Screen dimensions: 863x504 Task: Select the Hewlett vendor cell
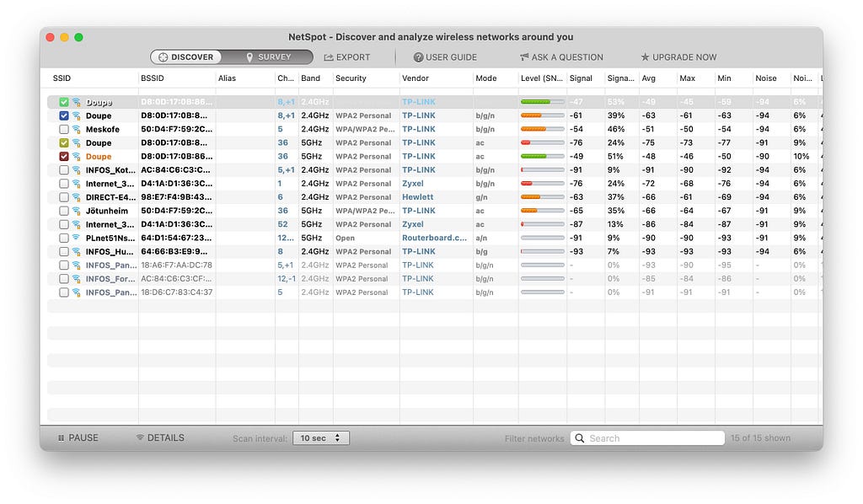point(417,197)
